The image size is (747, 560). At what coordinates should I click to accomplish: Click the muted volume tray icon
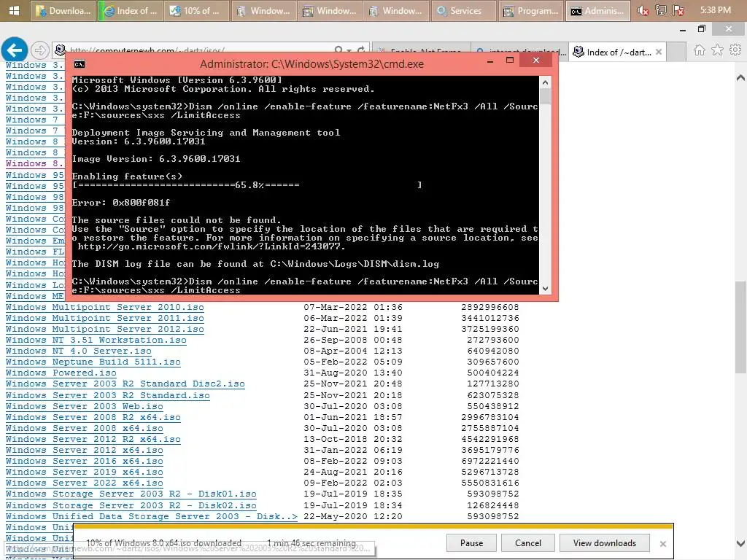[x=643, y=10]
